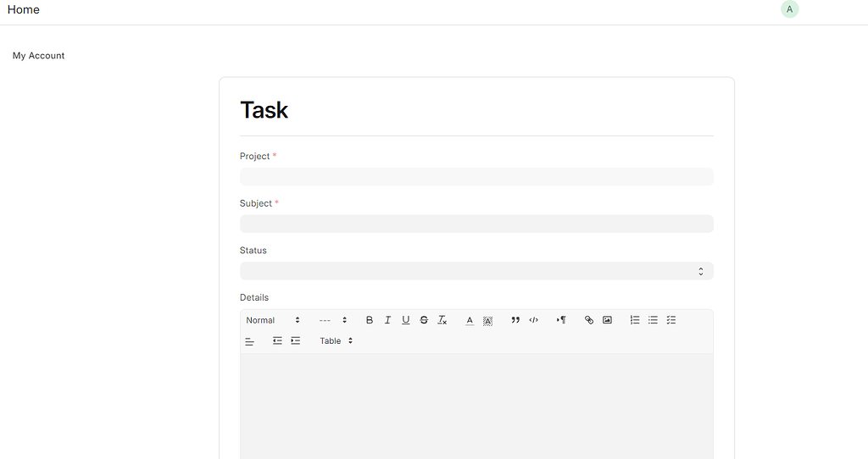This screenshot has height=459, width=868.
Task: Go to the Home link
Action: [x=24, y=10]
